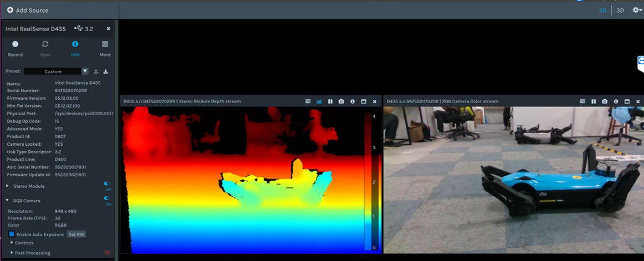Click the plus icon on Add Source
Viewport: 644px width, 261px height.
point(11,11)
